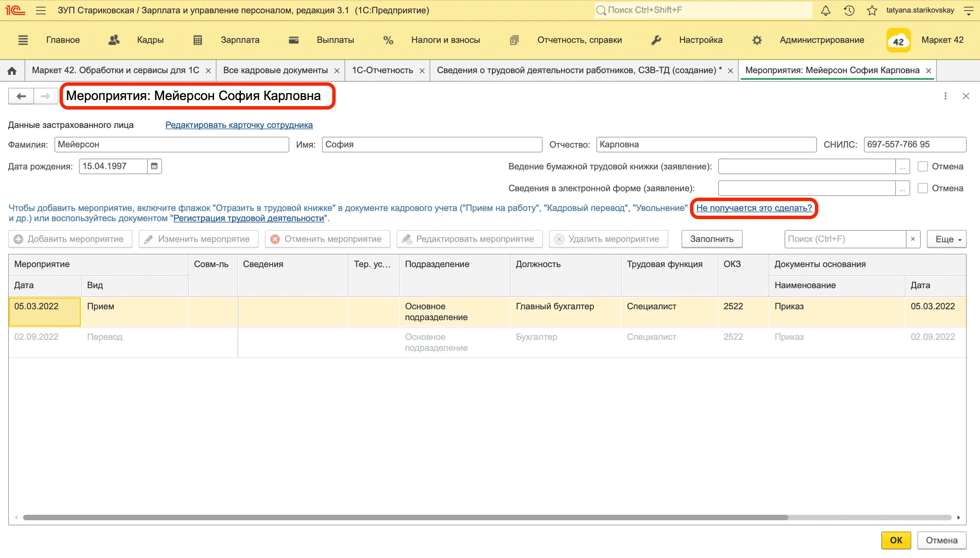Check Отмена for paper labor book
This screenshot has height=558, width=980.
922,166
